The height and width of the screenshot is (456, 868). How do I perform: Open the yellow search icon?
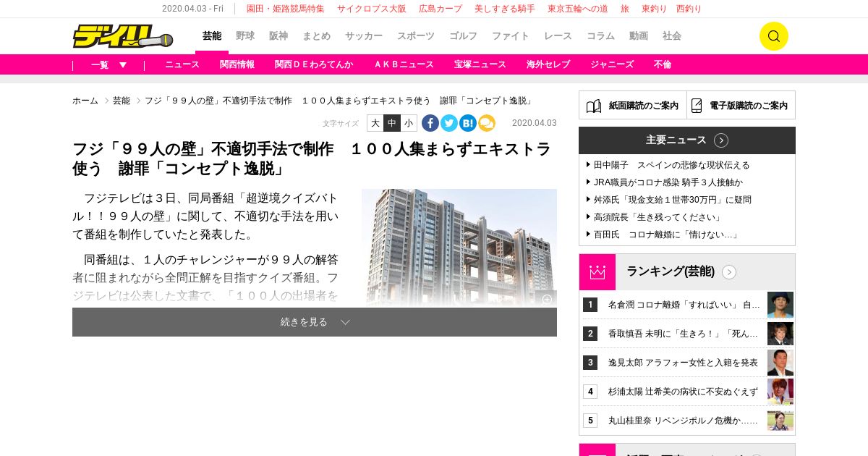click(773, 36)
